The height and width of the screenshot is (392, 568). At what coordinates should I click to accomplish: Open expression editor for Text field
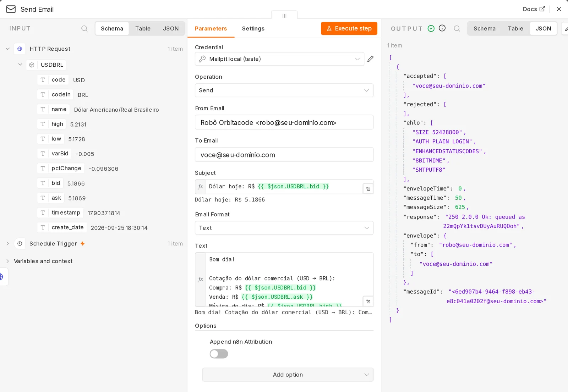click(x=368, y=301)
